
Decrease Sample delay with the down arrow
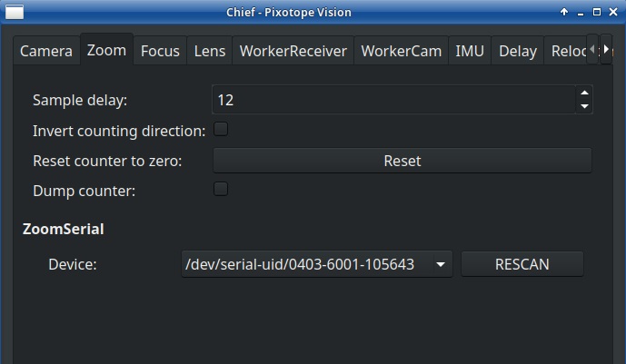click(x=584, y=106)
